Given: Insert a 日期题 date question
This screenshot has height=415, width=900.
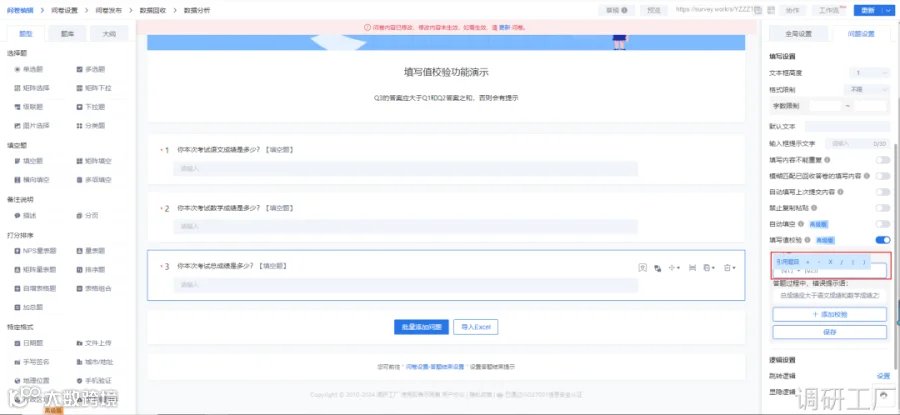Looking at the screenshot, I should click(29, 343).
